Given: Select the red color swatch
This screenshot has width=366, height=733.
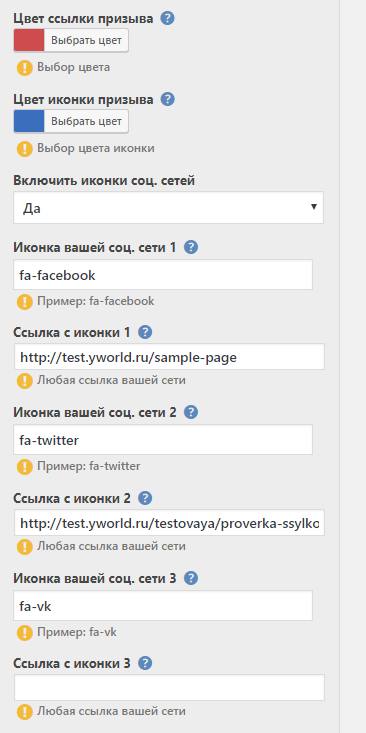Looking at the screenshot, I should click(x=29, y=40).
